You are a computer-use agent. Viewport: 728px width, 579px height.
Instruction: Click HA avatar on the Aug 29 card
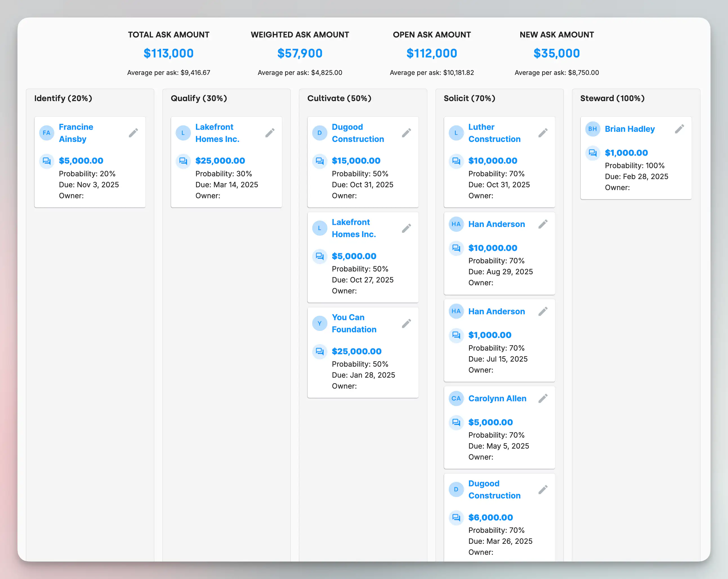tap(456, 224)
